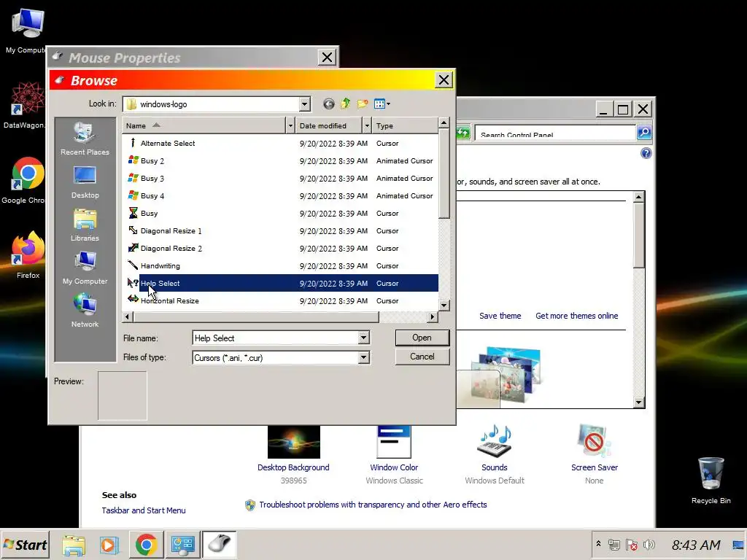Click file list scroll down arrow
747x560 pixels.
click(444, 306)
